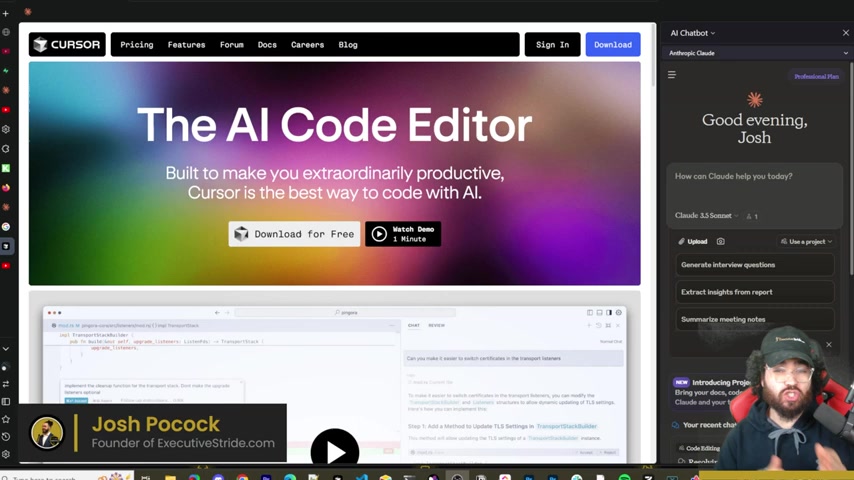Open Claude 3.5 Sonnet model selector
The height and width of the screenshot is (480, 854).
tap(706, 216)
